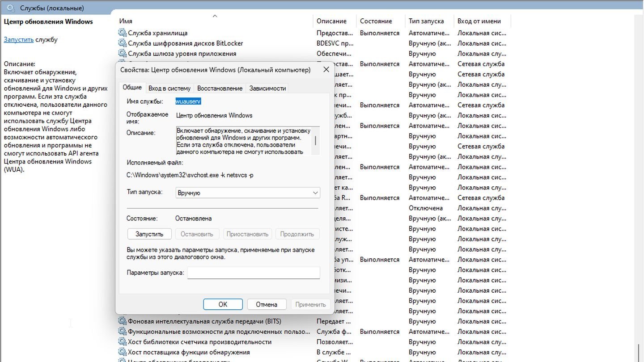This screenshot has width=644, height=362.
Task: Open the Восстановление tab
Action: 220,88
